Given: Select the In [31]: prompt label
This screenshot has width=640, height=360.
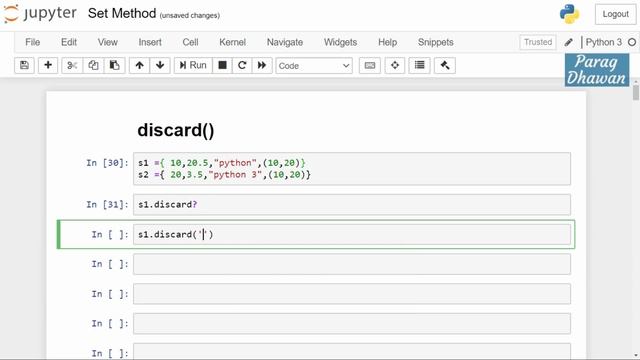Looking at the screenshot, I should (107, 204).
